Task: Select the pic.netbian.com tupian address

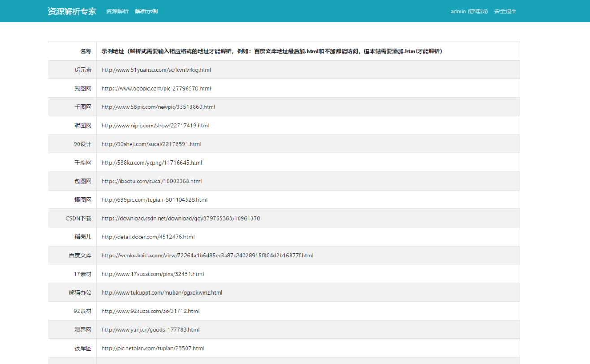Action: pyautogui.click(x=153, y=348)
